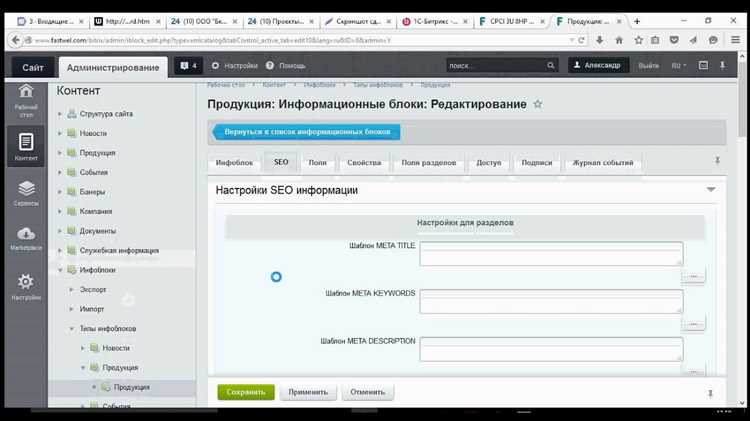
Task: Open Настройки in the top admin bar
Action: (x=234, y=66)
